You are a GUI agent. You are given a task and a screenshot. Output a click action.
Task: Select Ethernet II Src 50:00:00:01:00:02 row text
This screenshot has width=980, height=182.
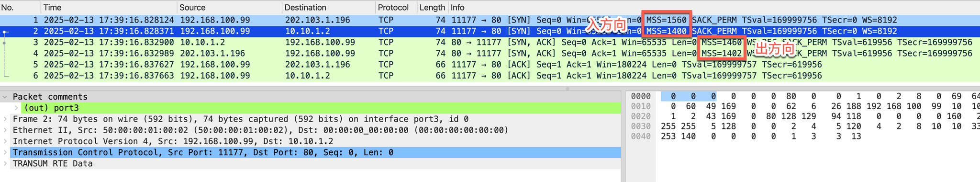(261, 130)
